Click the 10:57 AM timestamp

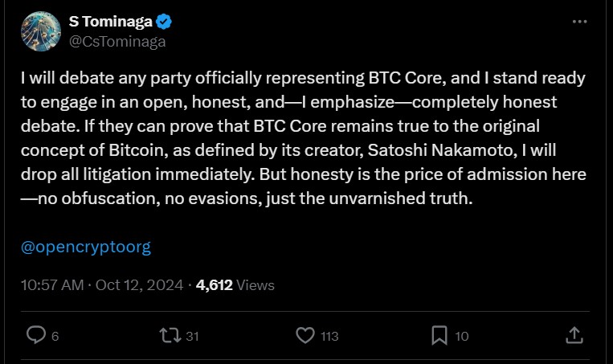pyautogui.click(x=52, y=285)
